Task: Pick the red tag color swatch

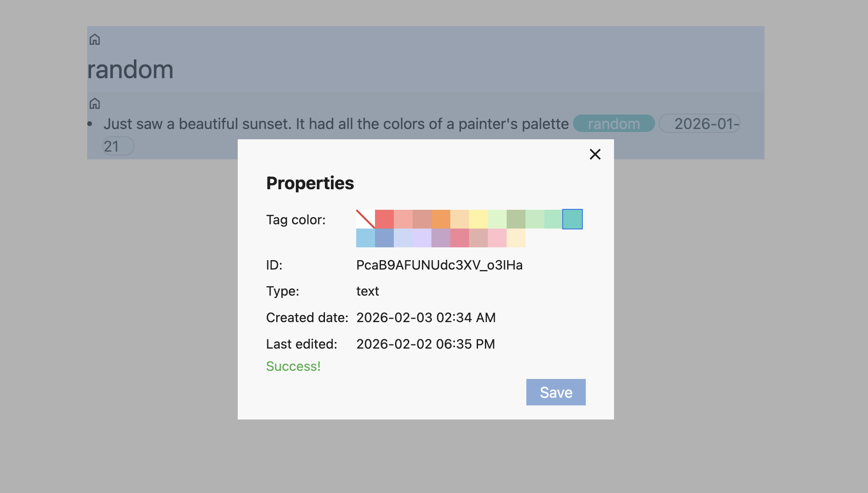Action: point(384,219)
